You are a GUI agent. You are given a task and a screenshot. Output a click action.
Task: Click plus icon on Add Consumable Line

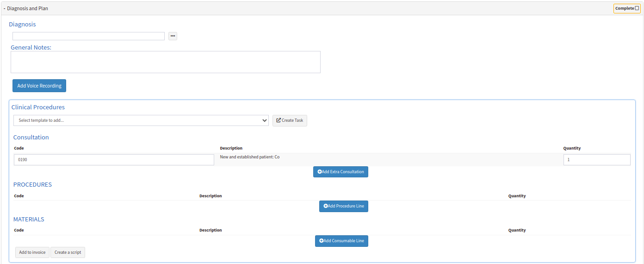pos(322,241)
